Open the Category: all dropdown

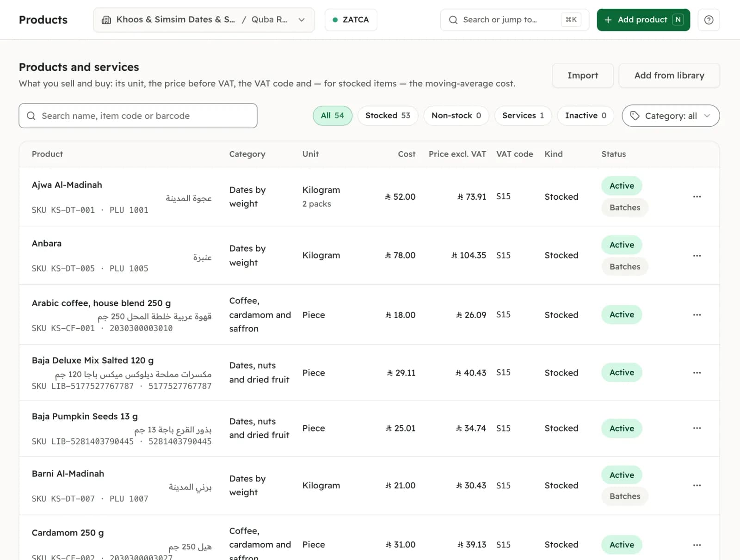(x=671, y=116)
